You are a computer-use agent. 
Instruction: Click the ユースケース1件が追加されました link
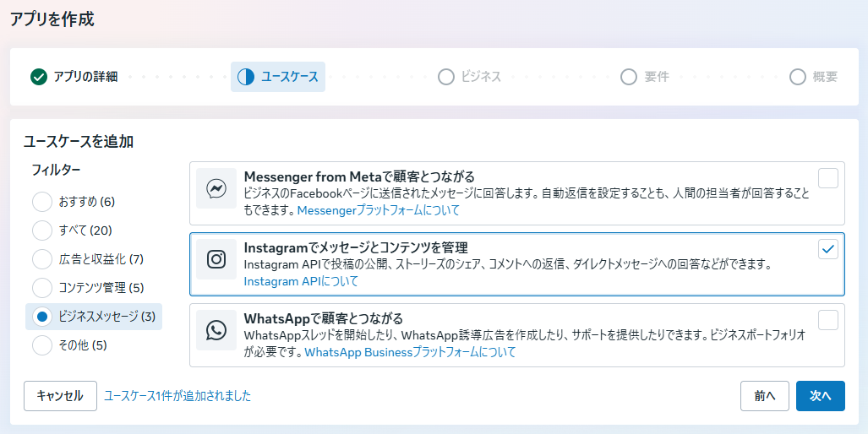(177, 396)
